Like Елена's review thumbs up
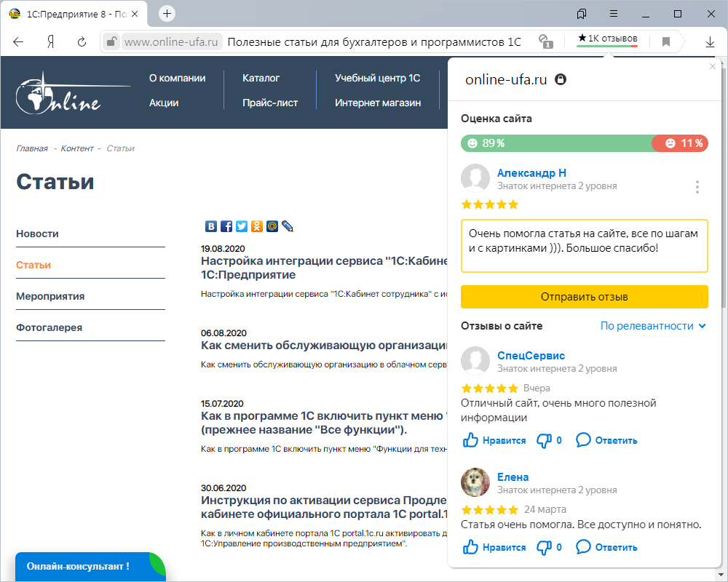Viewport: 728px width, 582px height. point(494,547)
